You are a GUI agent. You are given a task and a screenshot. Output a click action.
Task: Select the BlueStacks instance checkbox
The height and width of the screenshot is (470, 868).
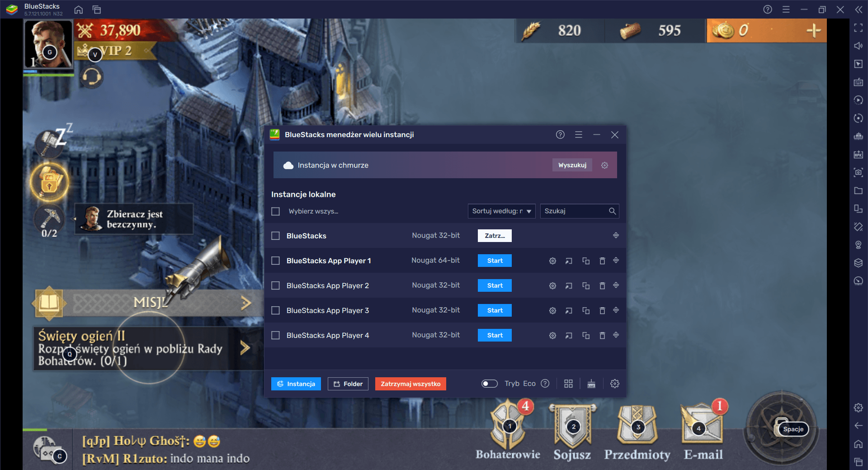(275, 236)
